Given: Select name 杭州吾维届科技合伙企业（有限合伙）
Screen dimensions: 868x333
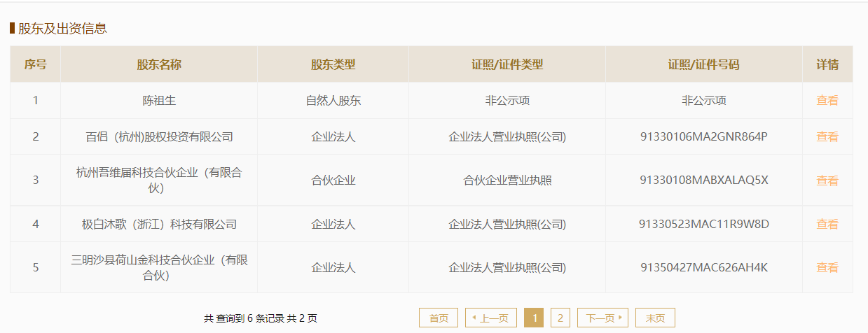Looking at the screenshot, I should pyautogui.click(x=159, y=180).
